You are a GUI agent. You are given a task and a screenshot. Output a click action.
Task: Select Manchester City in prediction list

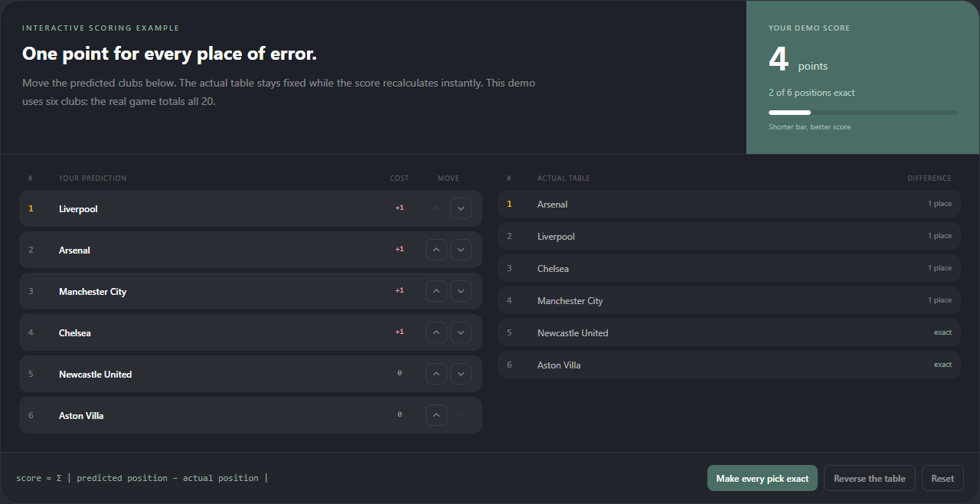coord(250,291)
